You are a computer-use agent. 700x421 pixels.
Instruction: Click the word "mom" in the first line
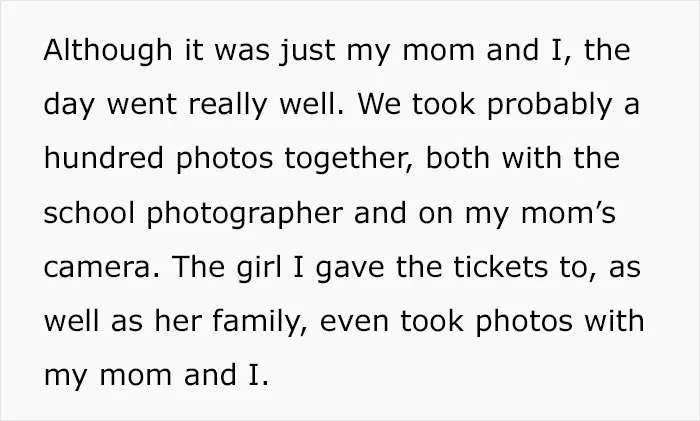438,51
